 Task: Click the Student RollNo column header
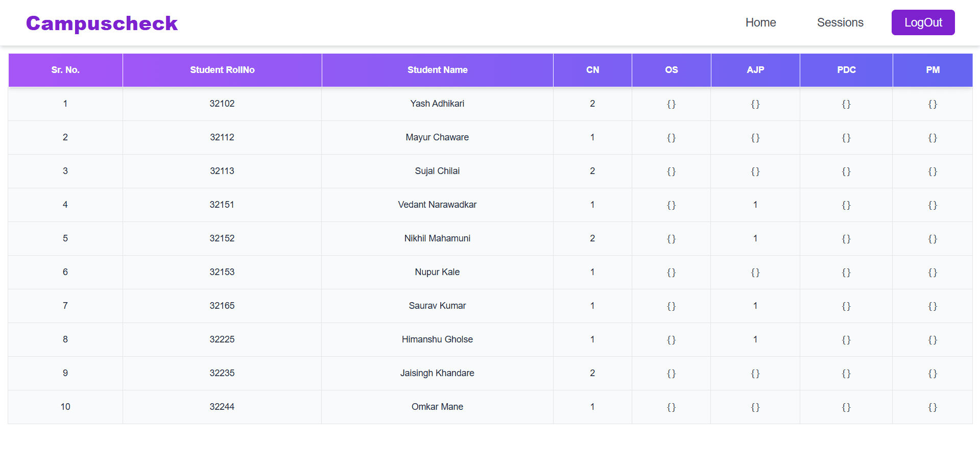coord(222,70)
